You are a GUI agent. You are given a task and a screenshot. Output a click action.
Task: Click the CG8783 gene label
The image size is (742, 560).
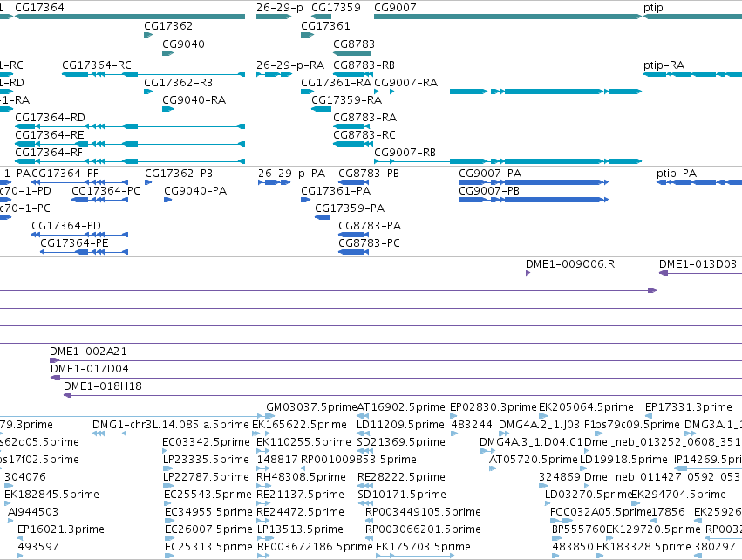tap(354, 44)
